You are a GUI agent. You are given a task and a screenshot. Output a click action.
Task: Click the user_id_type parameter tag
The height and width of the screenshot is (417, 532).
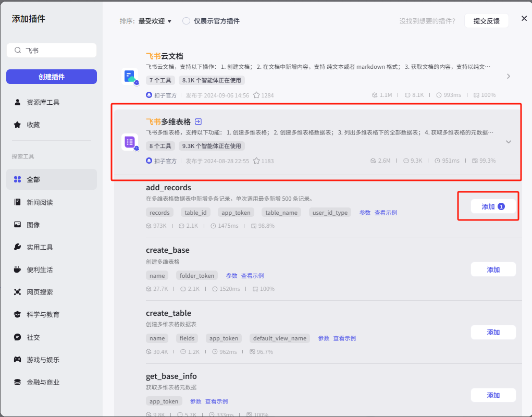coord(330,213)
